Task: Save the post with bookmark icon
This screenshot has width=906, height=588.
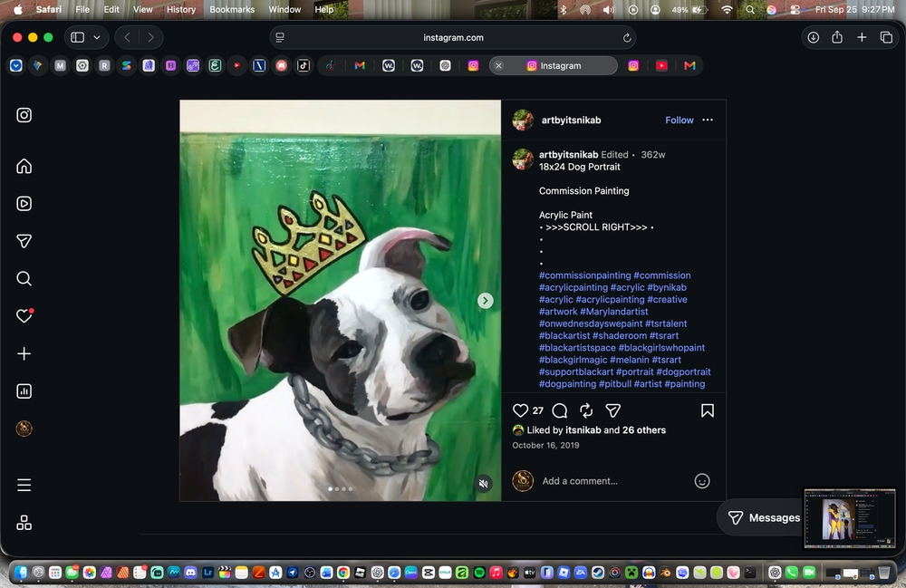Action: coord(708,410)
